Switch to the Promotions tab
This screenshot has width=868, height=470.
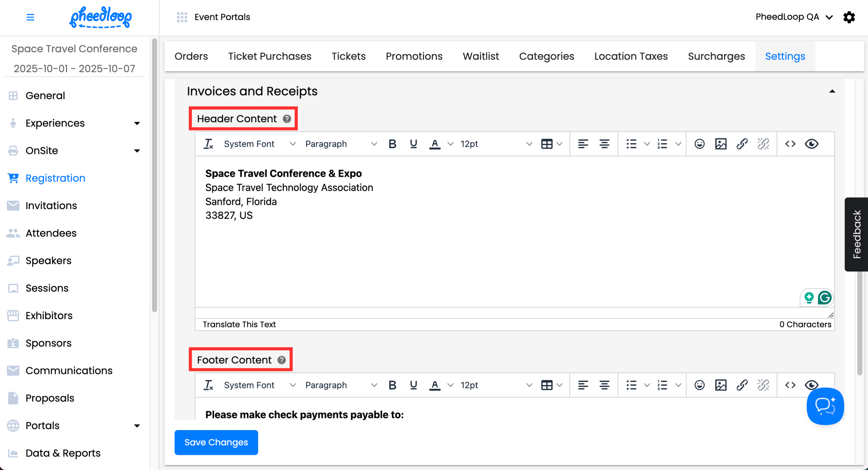click(x=414, y=56)
